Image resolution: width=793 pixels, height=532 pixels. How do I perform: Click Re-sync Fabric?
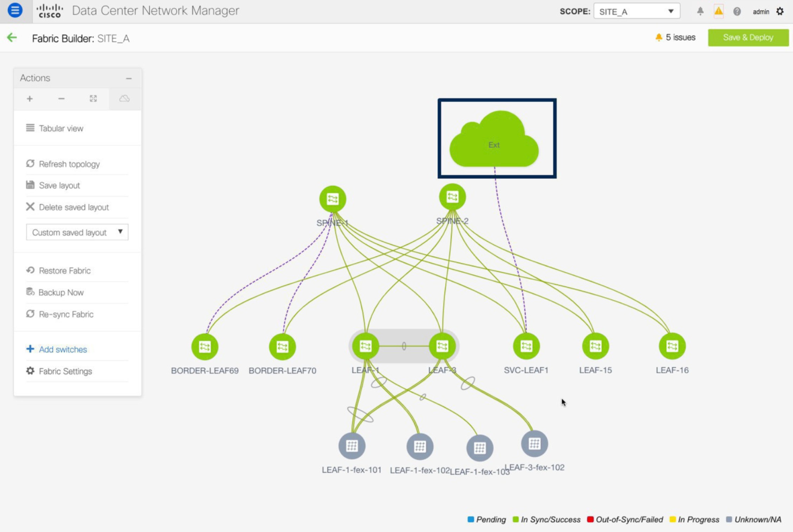pyautogui.click(x=59, y=314)
